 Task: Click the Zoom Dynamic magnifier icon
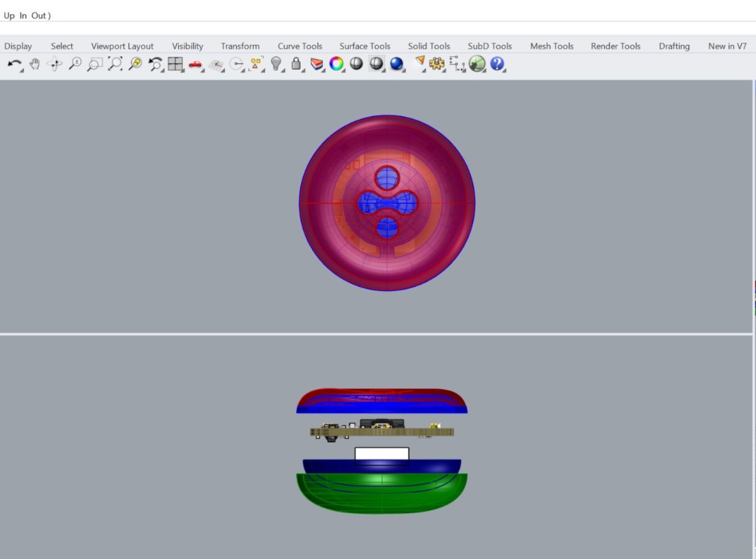coord(75,64)
